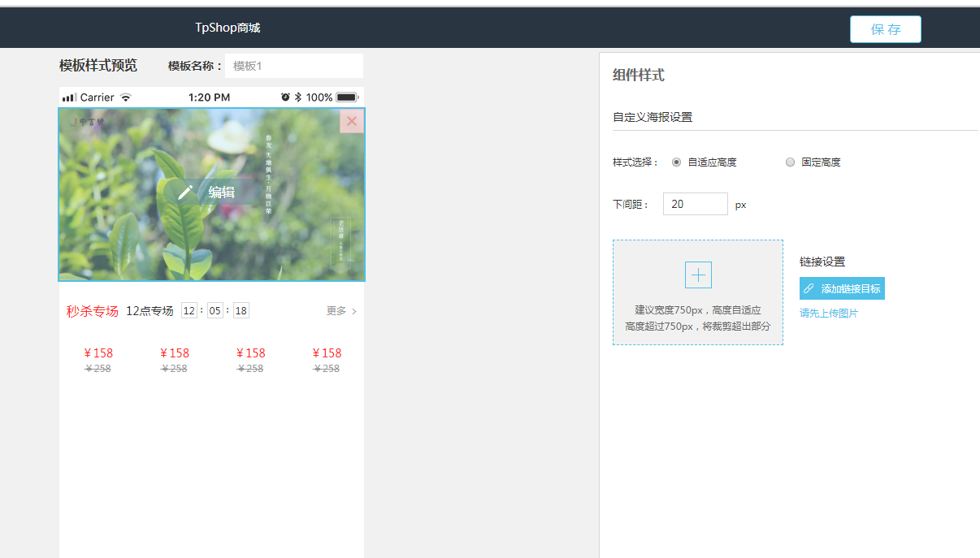Expand 更多 in the flash sale section

tap(341, 311)
